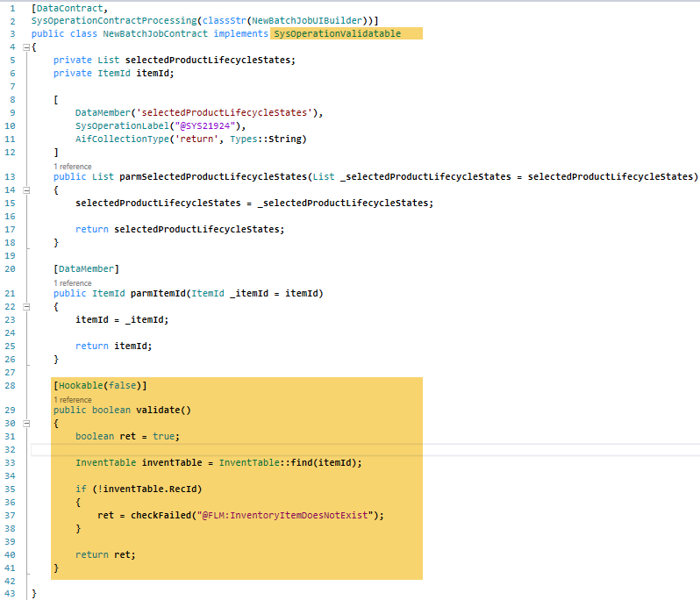The width and height of the screenshot is (700, 600).
Task: Click the SysOperationContractProcessing attribute
Action: pos(114,20)
